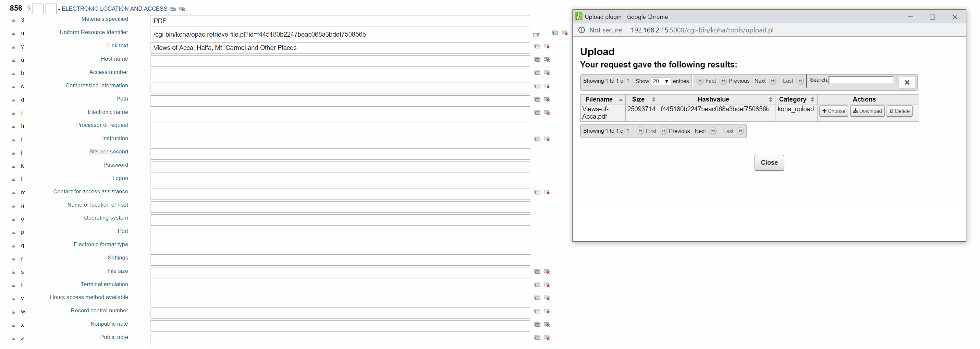Delete the 856 tag using red-x icon
The height and width of the screenshot is (349, 980).
[x=182, y=9]
